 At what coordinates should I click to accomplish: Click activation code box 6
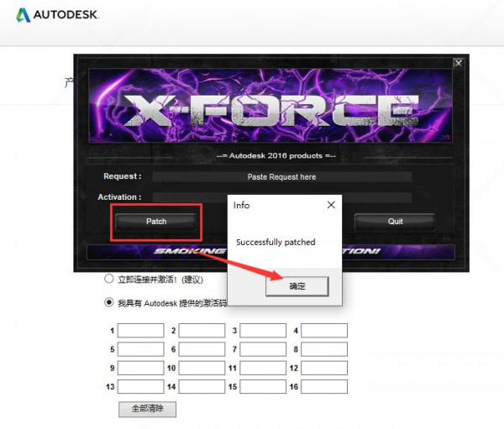click(x=202, y=349)
